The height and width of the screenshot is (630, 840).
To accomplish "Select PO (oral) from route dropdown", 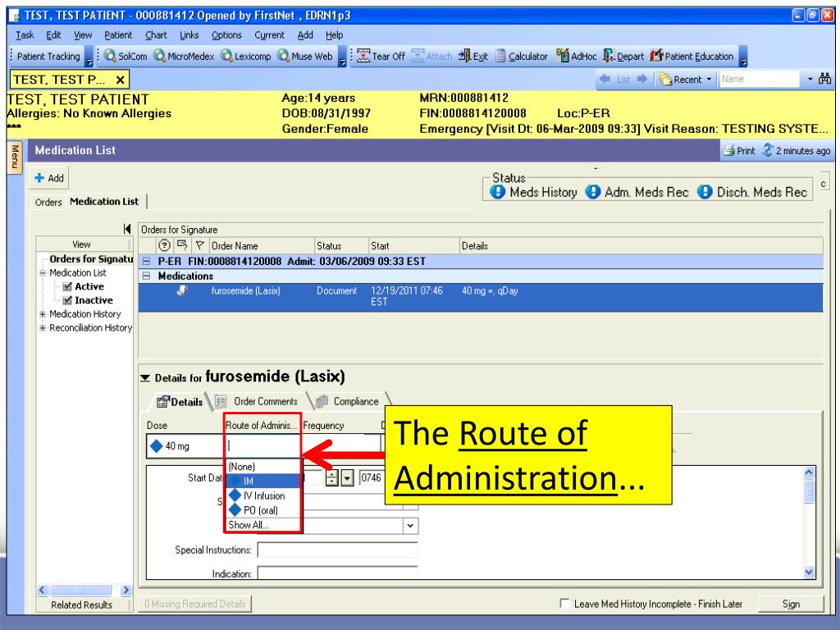I will [260, 510].
